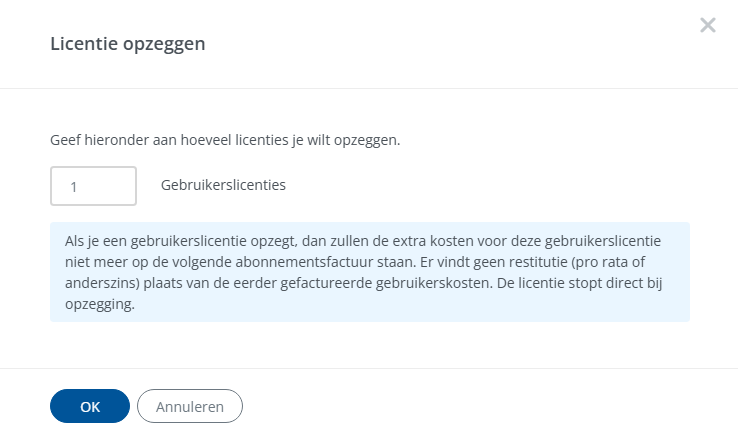The height and width of the screenshot is (442, 738).
Task: Click the X icon in the top corner
Action: click(x=708, y=26)
